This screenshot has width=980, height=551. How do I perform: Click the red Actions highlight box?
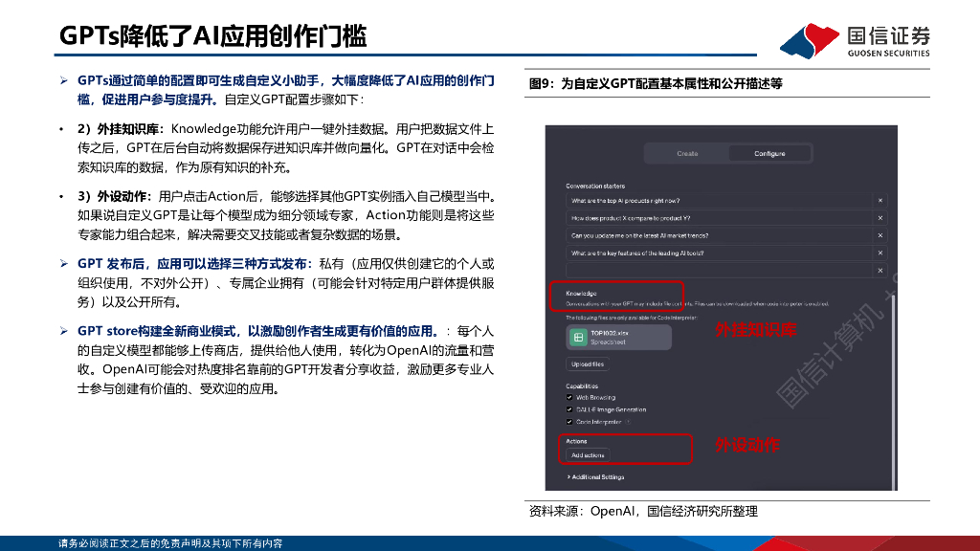pos(627,447)
